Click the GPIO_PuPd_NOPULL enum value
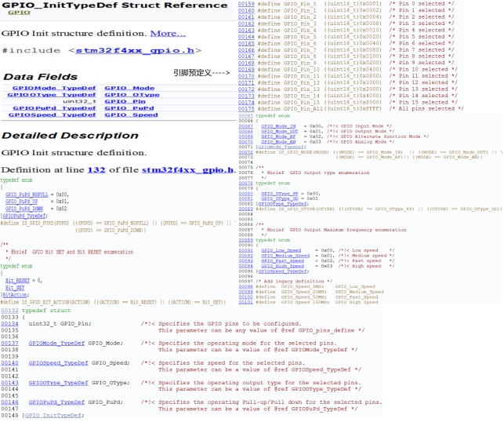The image size is (504, 422). pos(27,195)
